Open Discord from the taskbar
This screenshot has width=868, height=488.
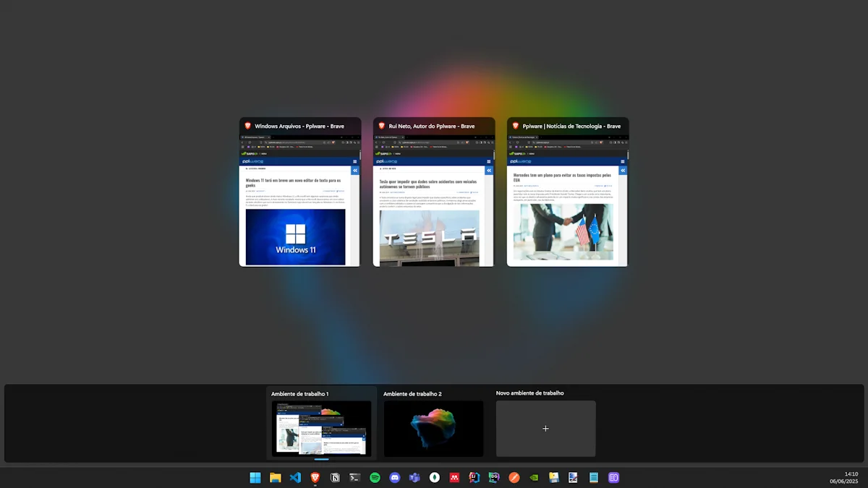point(395,478)
